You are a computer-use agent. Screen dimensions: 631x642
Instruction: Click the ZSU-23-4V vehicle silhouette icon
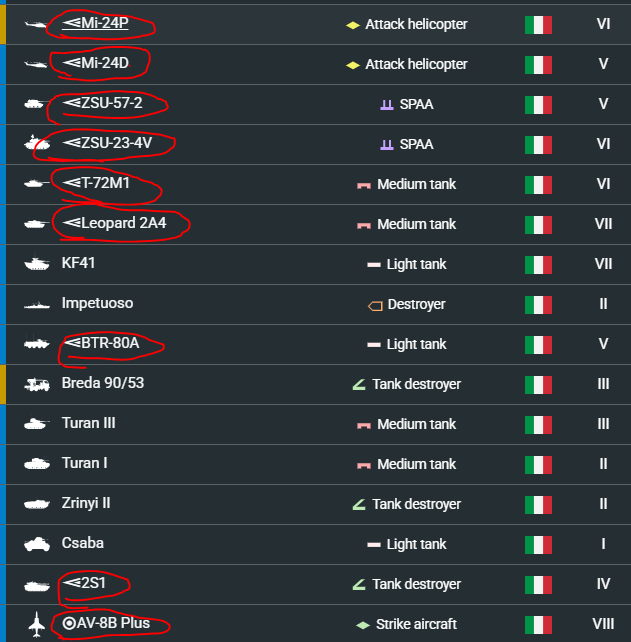pos(37,143)
